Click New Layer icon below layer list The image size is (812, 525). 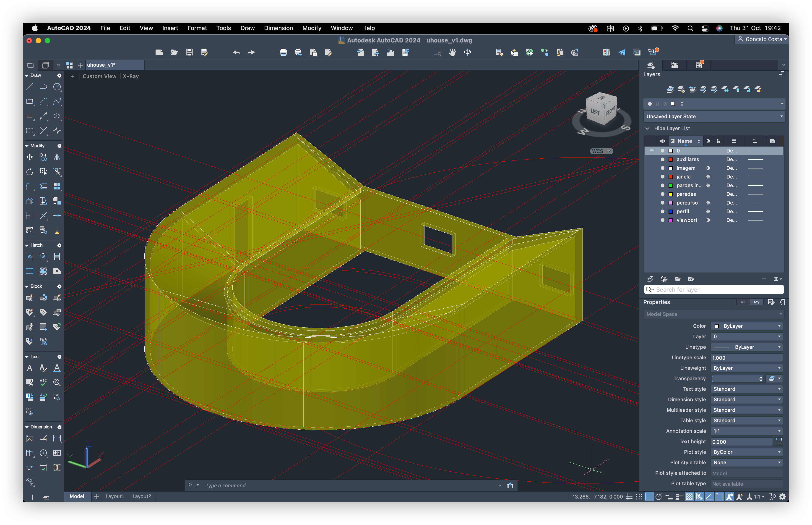[650, 279]
